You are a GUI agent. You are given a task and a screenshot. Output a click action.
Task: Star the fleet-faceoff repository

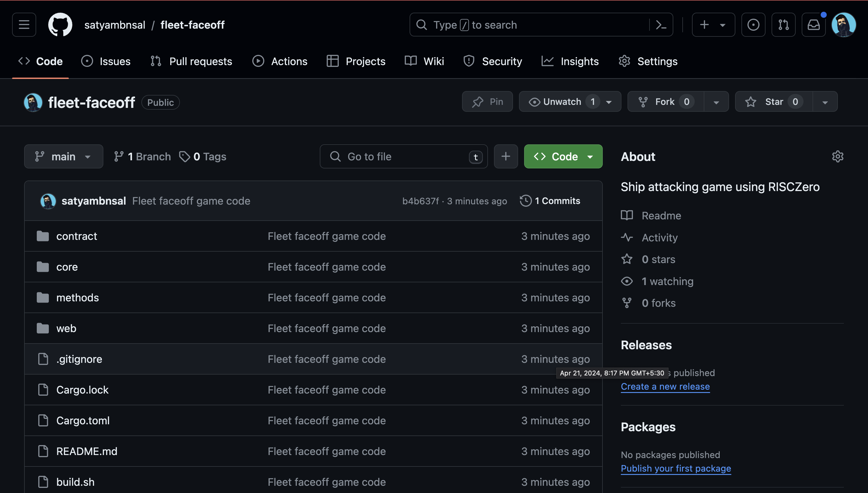[x=774, y=102]
